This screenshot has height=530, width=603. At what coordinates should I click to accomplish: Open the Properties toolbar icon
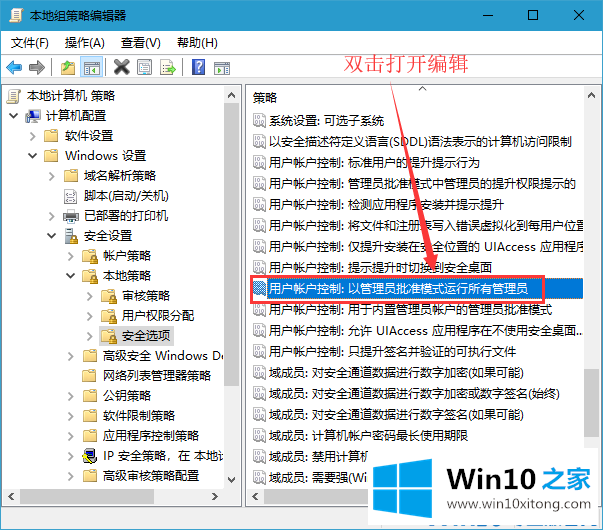click(x=145, y=67)
